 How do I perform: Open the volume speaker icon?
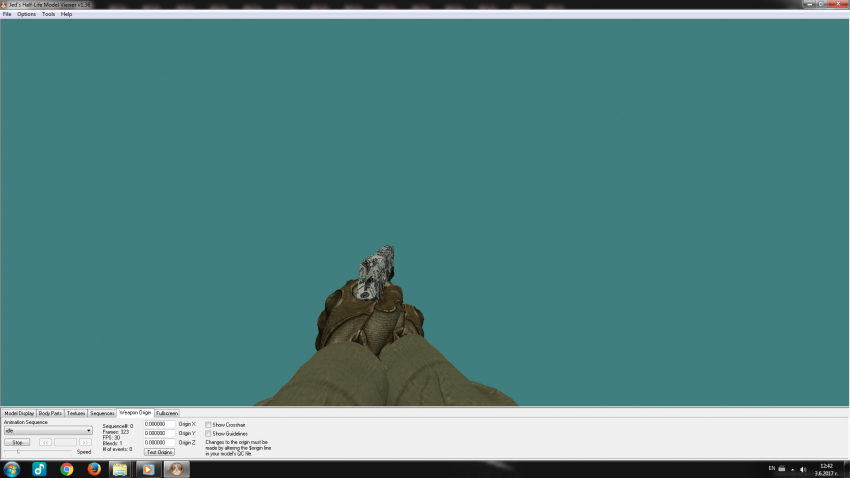point(803,469)
